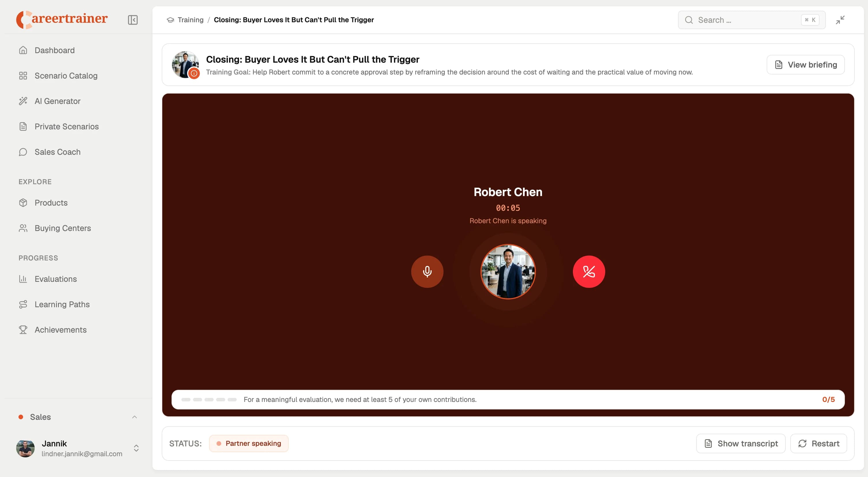The image size is (868, 477).
Task: Click the EXPLORE section label
Action: 35,182
